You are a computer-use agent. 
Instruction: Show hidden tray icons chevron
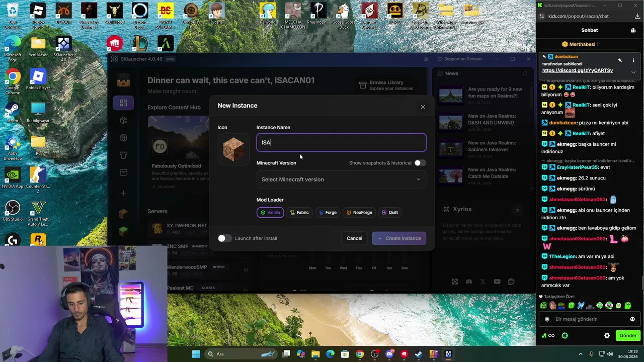pyautogui.click(x=580, y=354)
